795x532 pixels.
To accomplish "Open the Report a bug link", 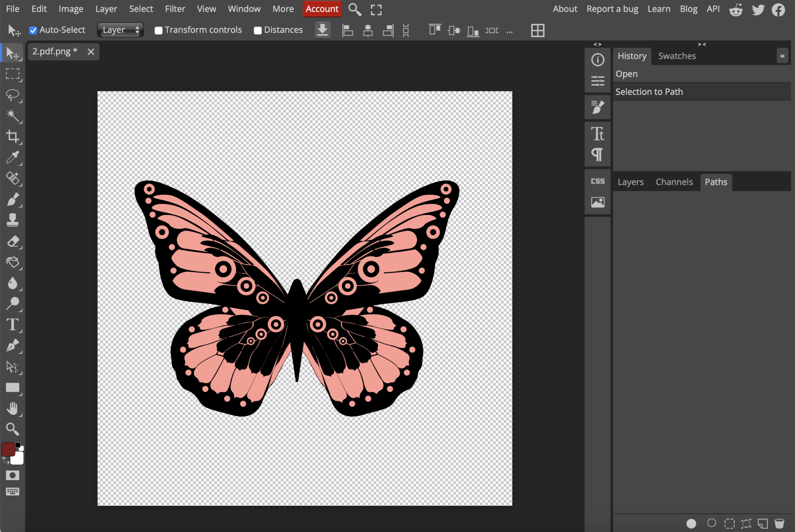I will 612,9.
